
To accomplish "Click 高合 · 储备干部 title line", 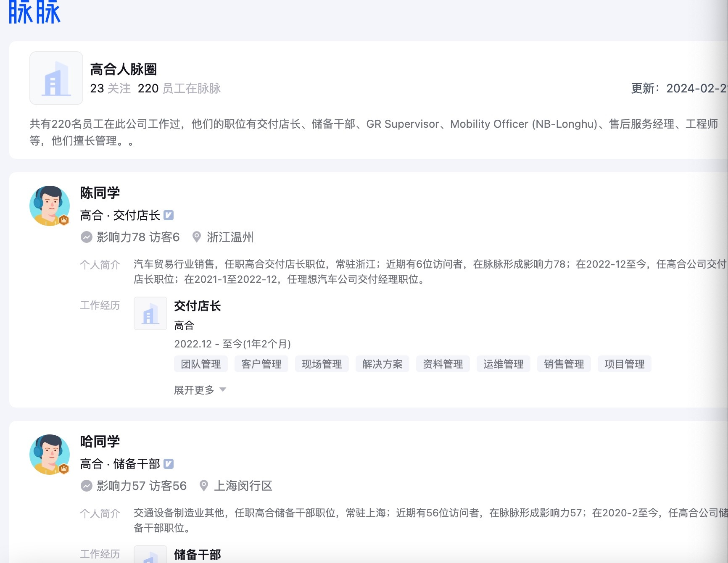I will coord(120,464).
